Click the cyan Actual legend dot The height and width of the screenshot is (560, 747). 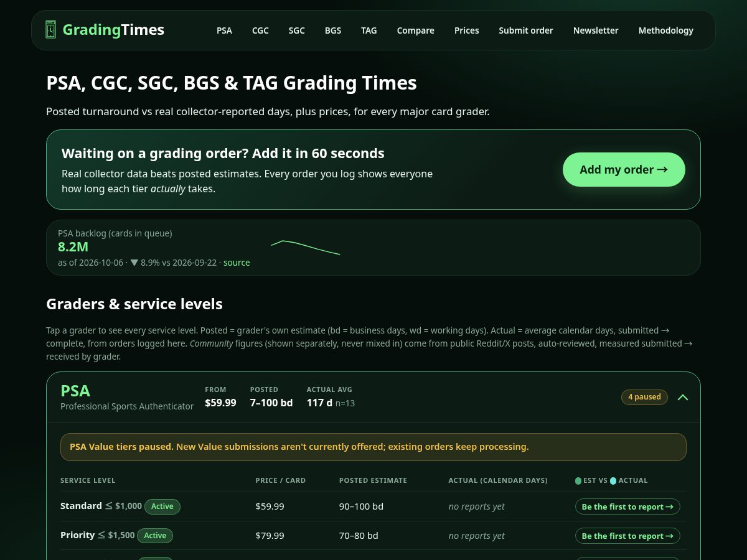[x=613, y=480]
